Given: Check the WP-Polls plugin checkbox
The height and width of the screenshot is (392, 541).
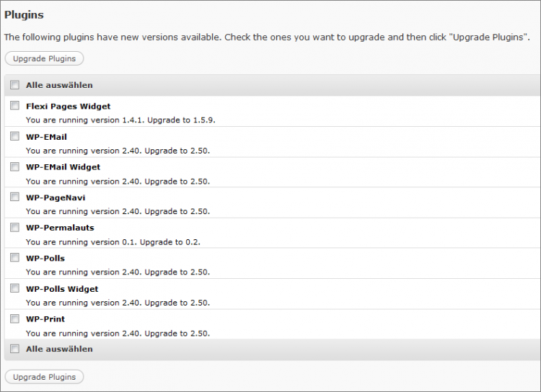Looking at the screenshot, I should point(14,257).
